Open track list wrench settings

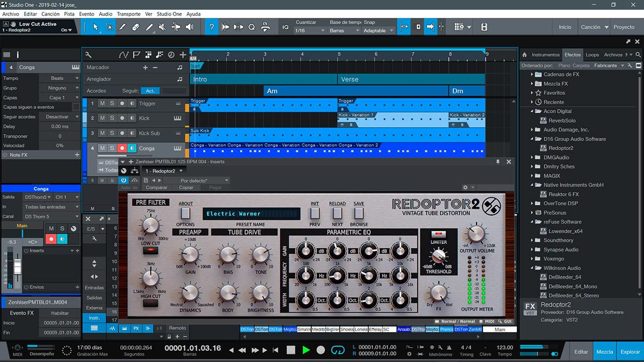[x=89, y=54]
